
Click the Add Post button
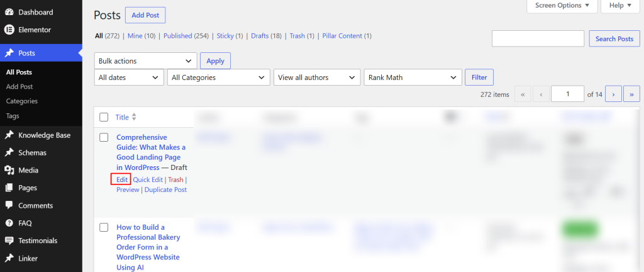145,15
